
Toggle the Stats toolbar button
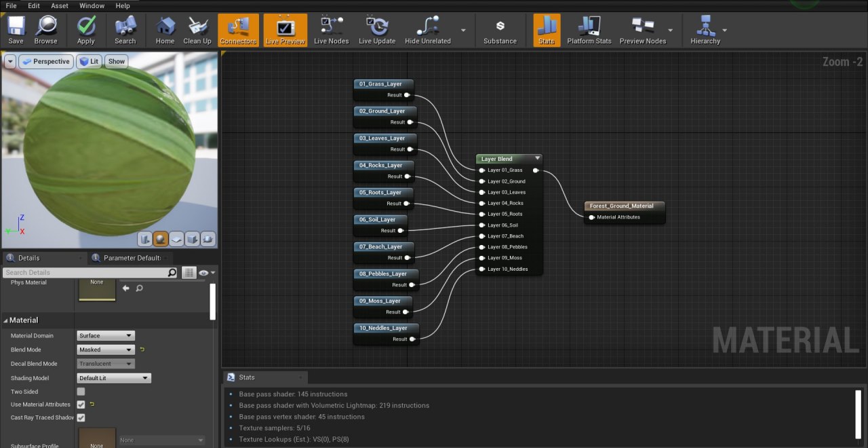pyautogui.click(x=547, y=30)
